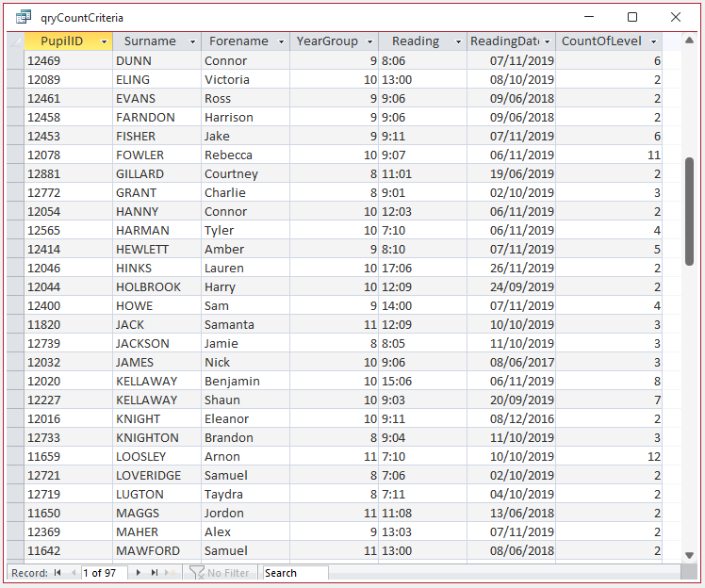Click the surname cell MAWFORD

156,551
